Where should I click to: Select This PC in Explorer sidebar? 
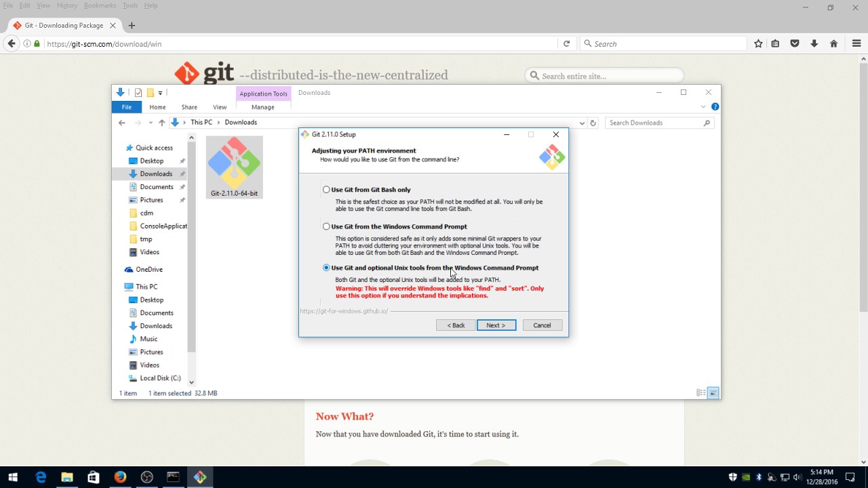click(146, 287)
